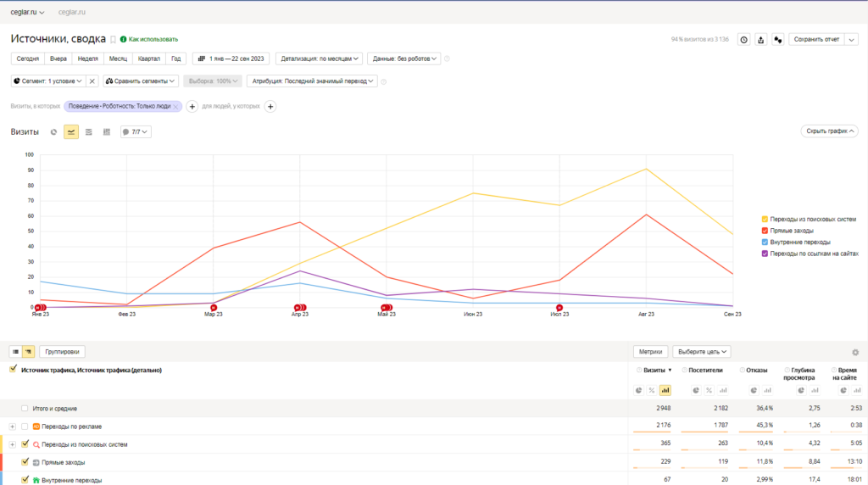Select the Сегодня period tab

tap(28, 59)
